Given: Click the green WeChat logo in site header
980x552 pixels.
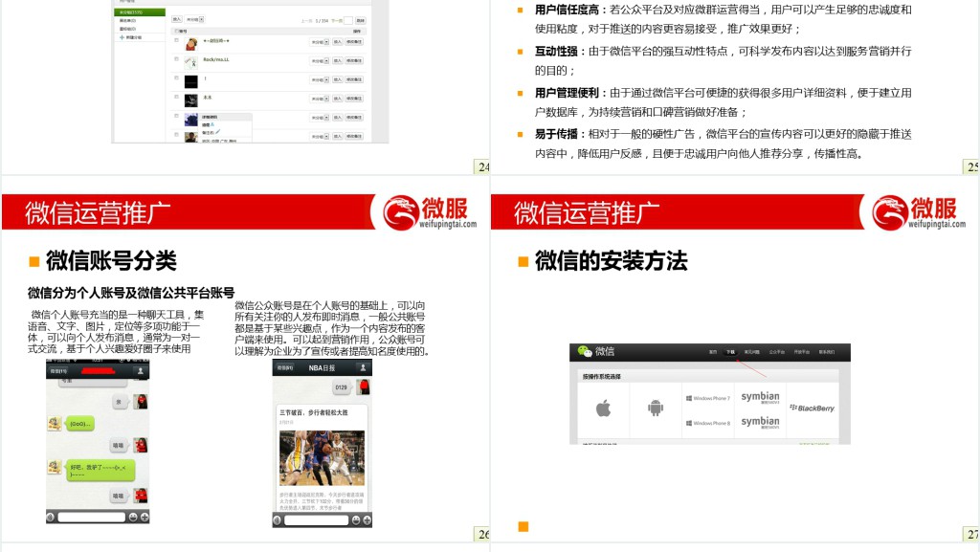Looking at the screenshot, I should [x=585, y=351].
